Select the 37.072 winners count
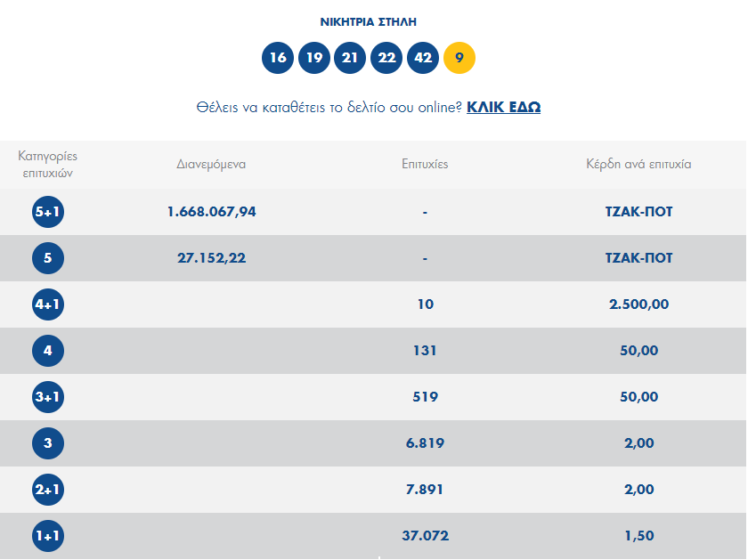 tap(425, 536)
